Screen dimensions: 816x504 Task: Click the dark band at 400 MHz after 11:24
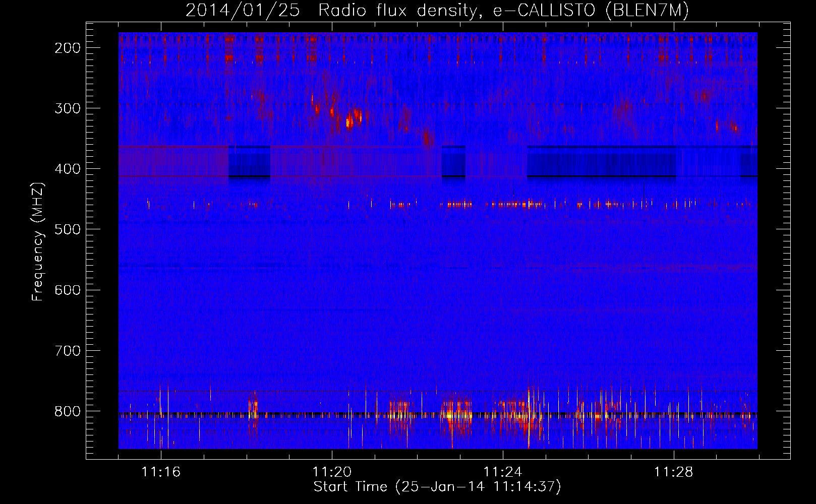point(602,161)
